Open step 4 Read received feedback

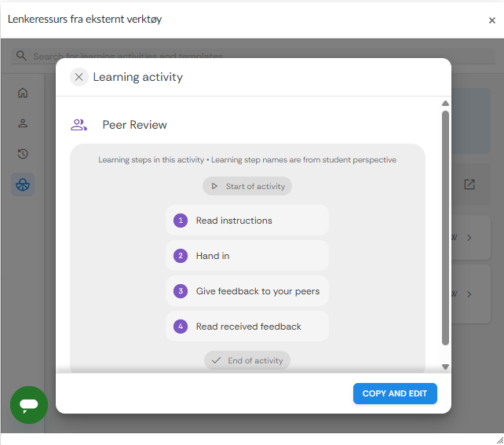tap(247, 326)
